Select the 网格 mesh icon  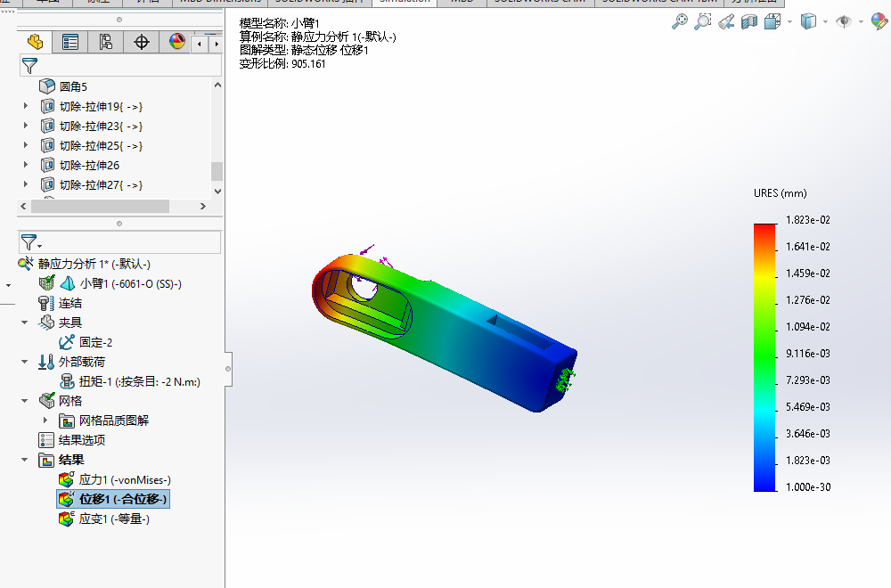(x=46, y=401)
